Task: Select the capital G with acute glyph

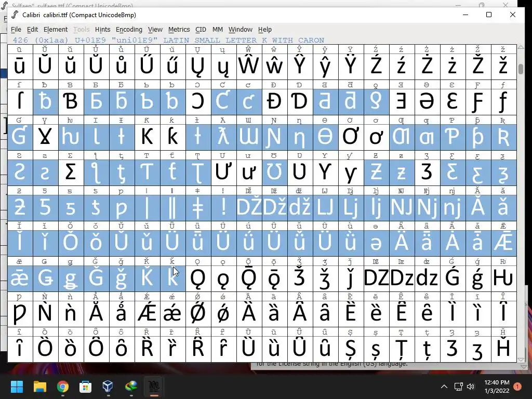Action: click(453, 278)
